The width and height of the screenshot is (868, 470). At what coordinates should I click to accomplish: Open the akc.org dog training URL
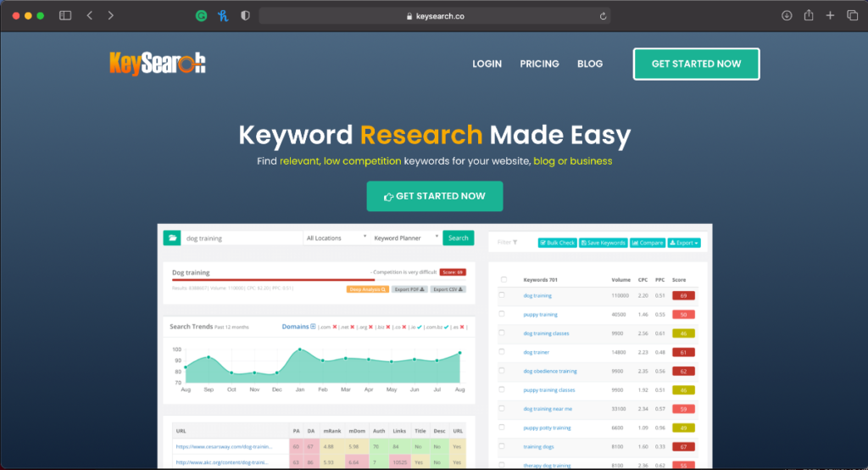[x=221, y=462]
